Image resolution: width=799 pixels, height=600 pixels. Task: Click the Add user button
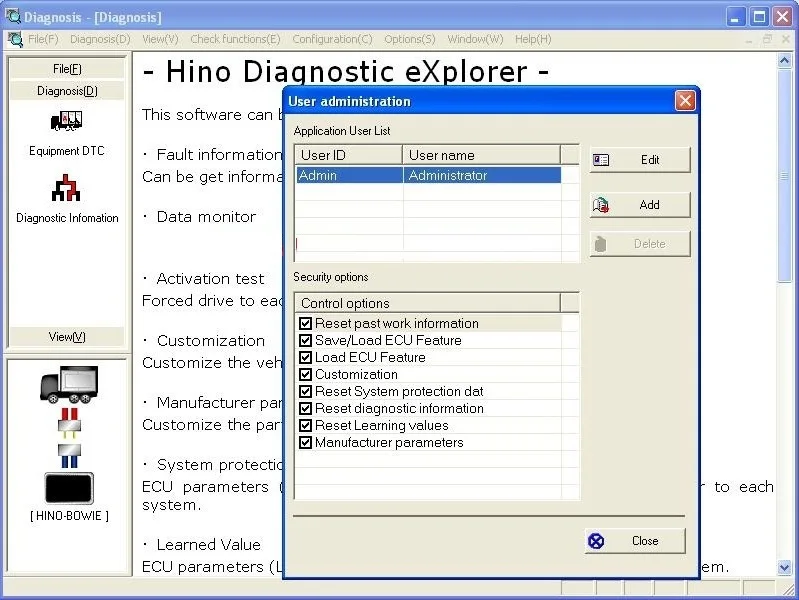point(640,205)
